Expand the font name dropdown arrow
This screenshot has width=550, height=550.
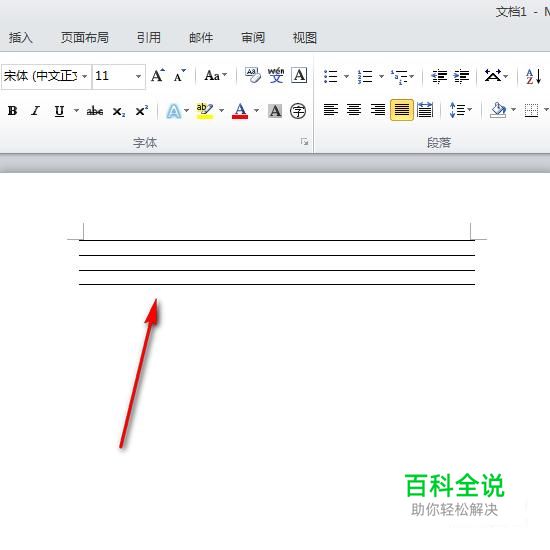85,76
